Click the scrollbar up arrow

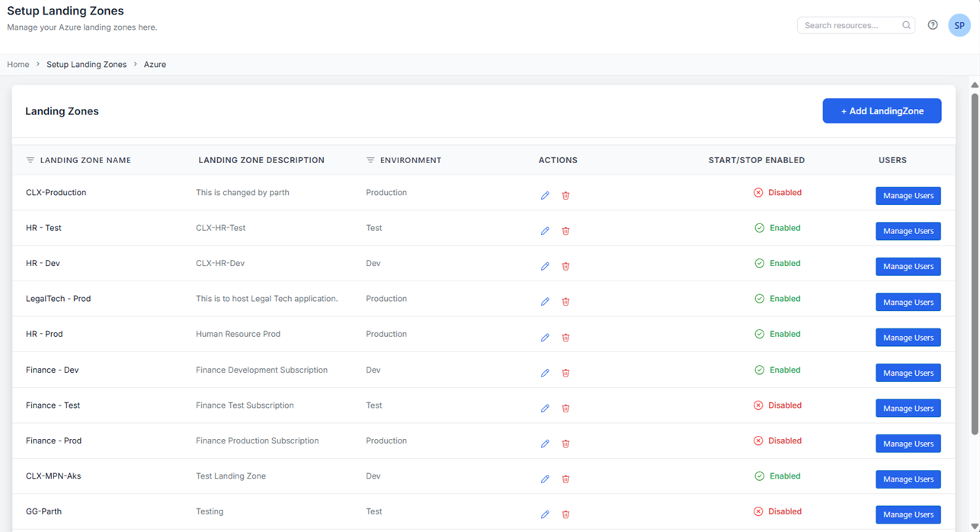tap(975, 85)
